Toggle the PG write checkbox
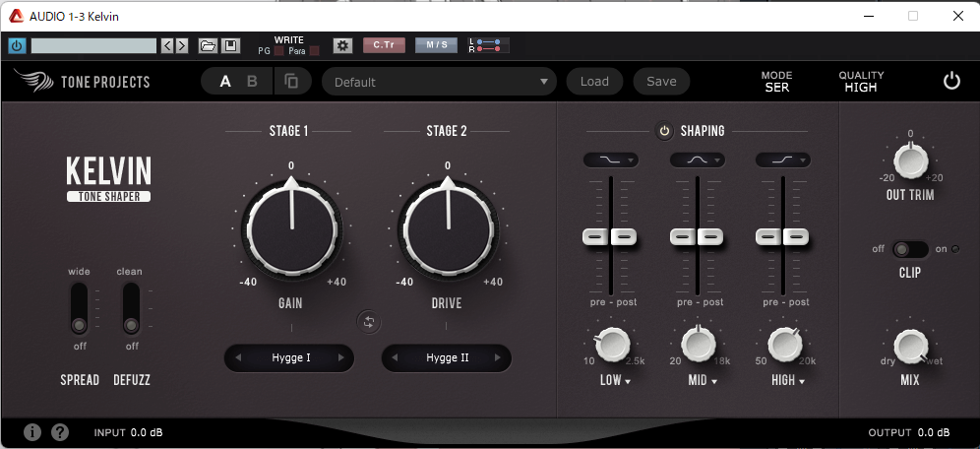The image size is (980, 449). 278,51
